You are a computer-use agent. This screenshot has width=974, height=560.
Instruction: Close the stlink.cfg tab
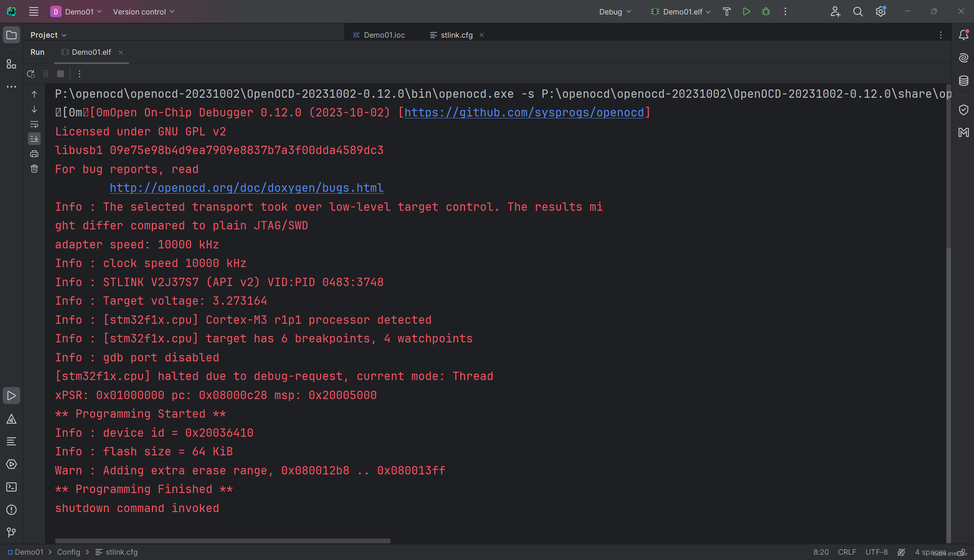point(481,35)
